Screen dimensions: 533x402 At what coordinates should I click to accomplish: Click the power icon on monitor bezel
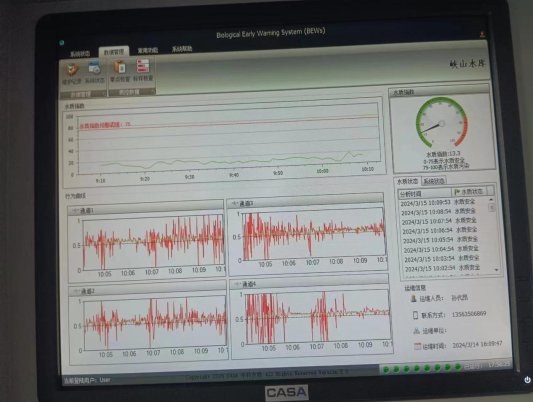[527, 380]
